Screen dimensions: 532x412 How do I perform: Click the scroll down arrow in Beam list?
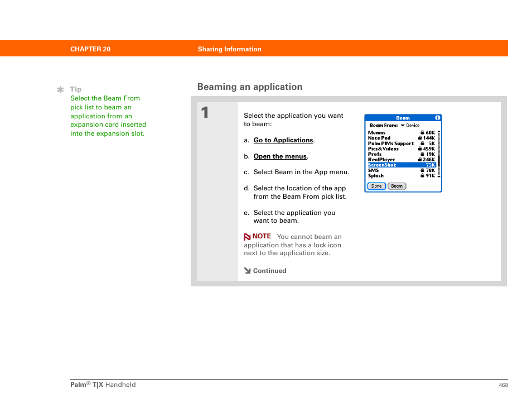click(439, 176)
